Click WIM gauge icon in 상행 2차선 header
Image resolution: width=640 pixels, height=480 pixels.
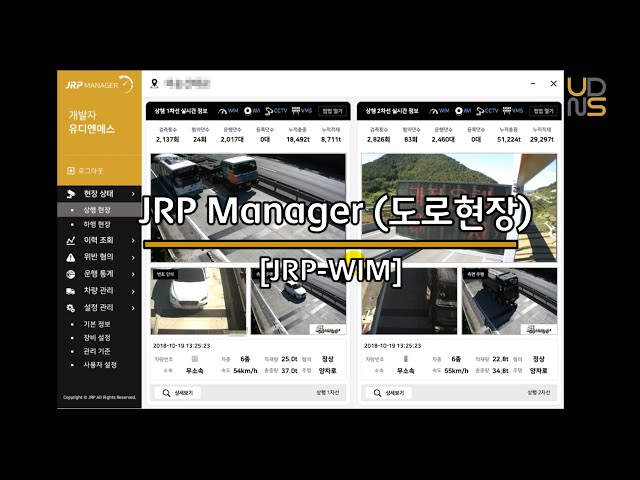(434, 111)
